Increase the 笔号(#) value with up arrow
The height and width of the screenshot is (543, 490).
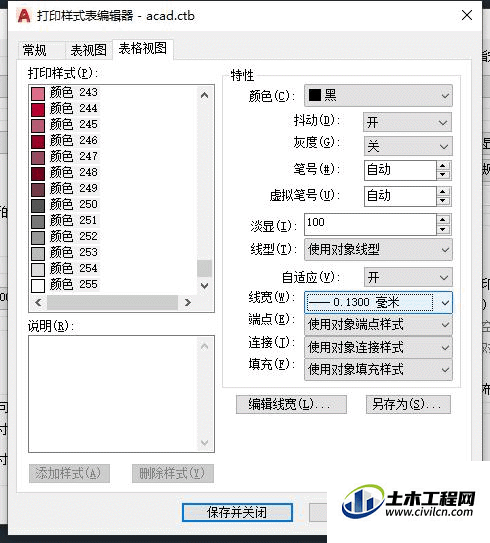click(x=443, y=166)
